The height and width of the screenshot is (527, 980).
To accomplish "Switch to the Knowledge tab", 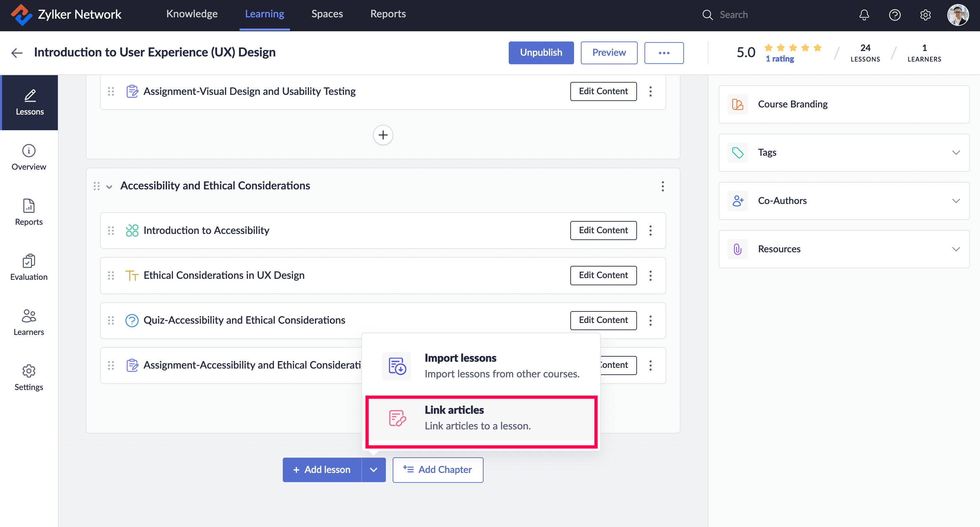I will pyautogui.click(x=192, y=14).
